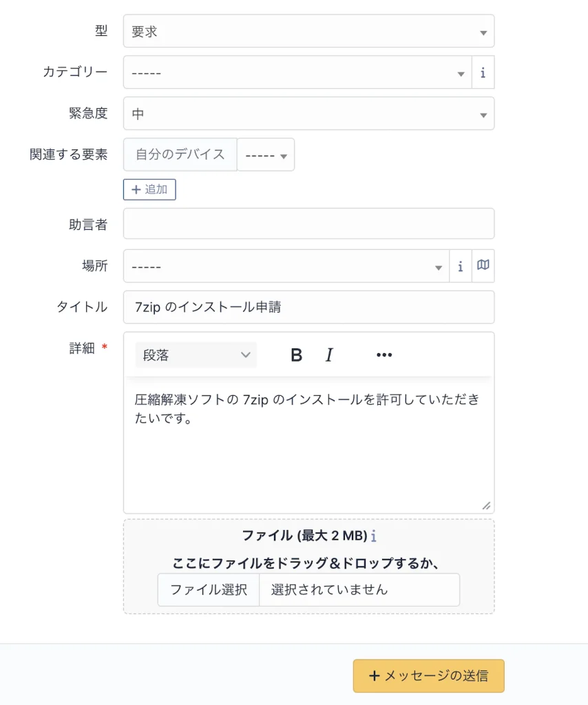Open the device selection dropdown beside 自分のデバイス
Viewport: 588px width, 705px height.
[x=266, y=155]
